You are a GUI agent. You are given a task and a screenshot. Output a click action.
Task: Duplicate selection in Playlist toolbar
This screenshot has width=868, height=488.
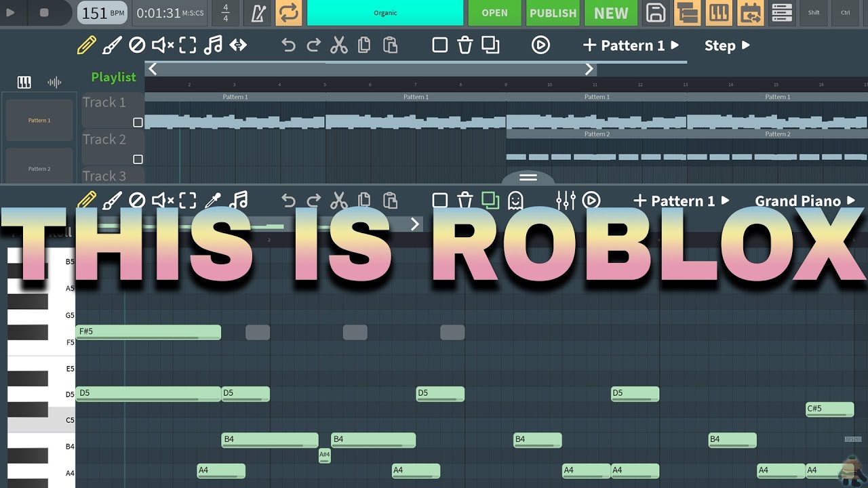(490, 45)
